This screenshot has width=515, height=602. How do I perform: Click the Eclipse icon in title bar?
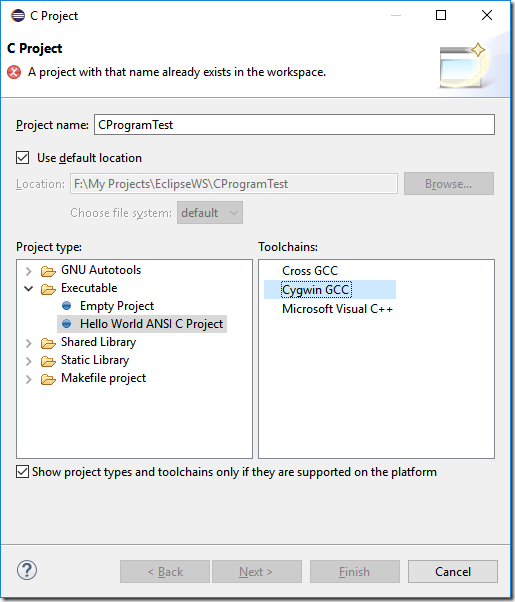point(18,16)
